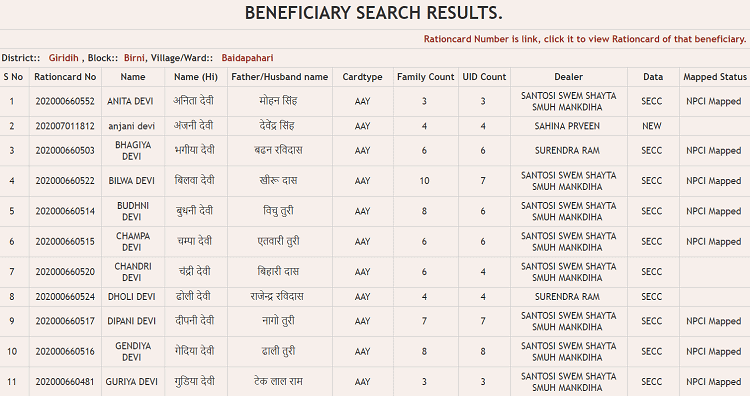Click the Cardtype column header
The image size is (750, 396).
(x=362, y=77)
